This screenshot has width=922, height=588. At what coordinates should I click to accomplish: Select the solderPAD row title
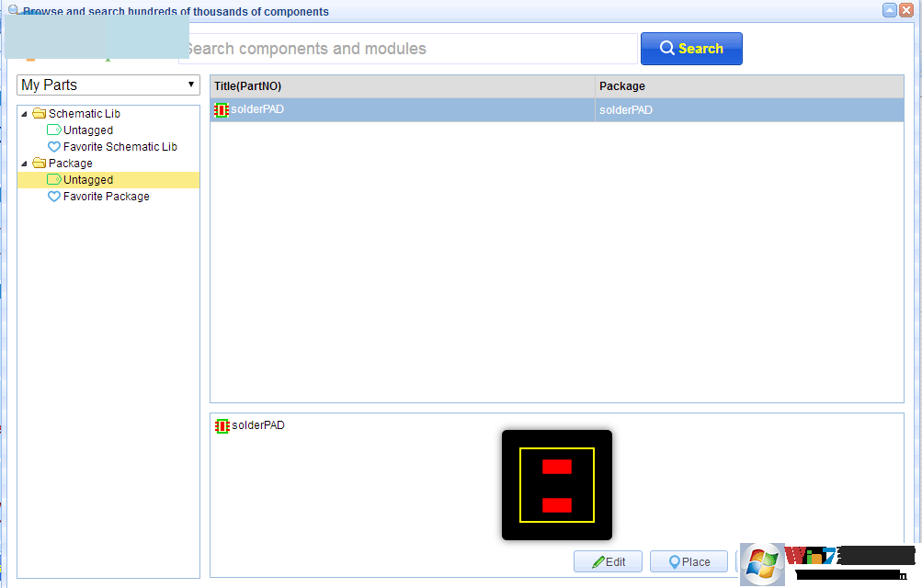pos(257,109)
